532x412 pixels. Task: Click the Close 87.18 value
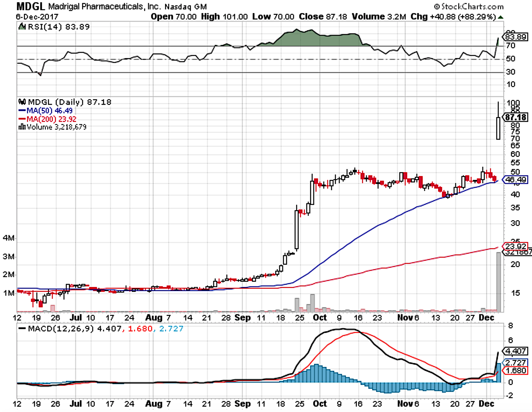(323, 17)
